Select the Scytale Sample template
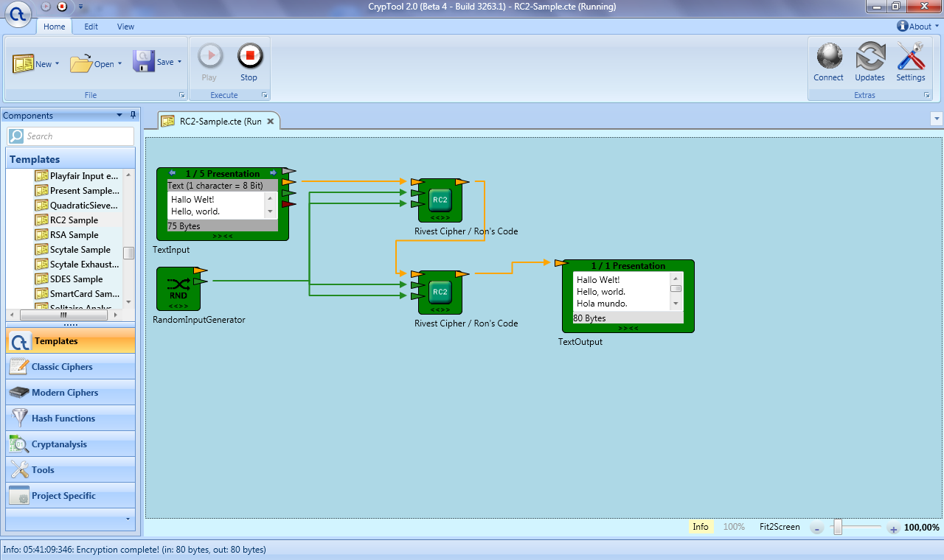The height and width of the screenshot is (560, 944). [x=80, y=250]
